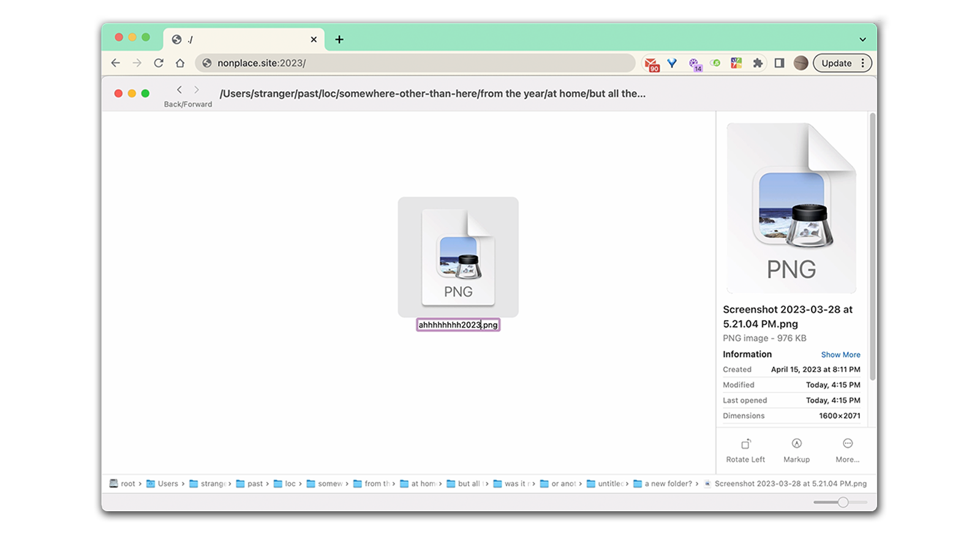Adjust the icon size slider
Viewport: 980px width, 551px height.
click(x=843, y=502)
